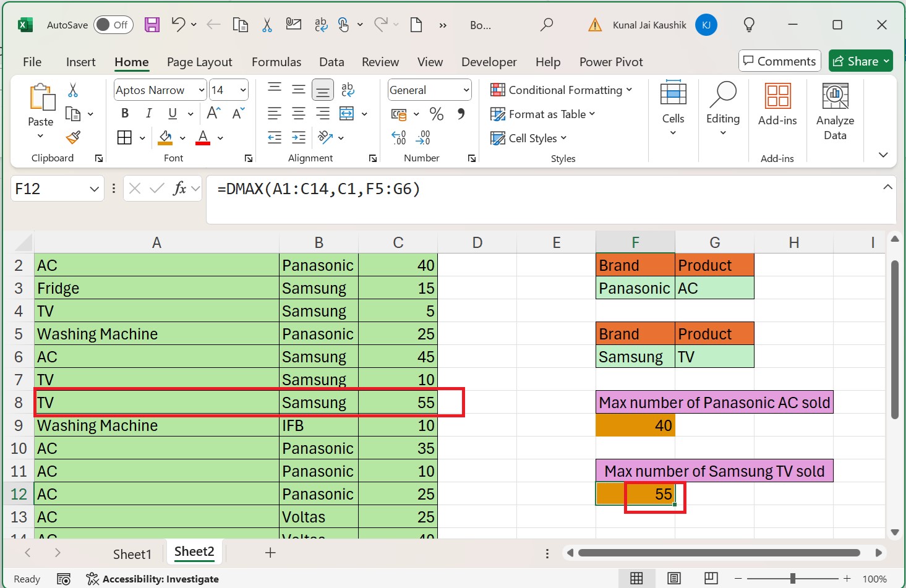This screenshot has width=906, height=588.
Task: Toggle Bold formatting
Action: pos(125,113)
